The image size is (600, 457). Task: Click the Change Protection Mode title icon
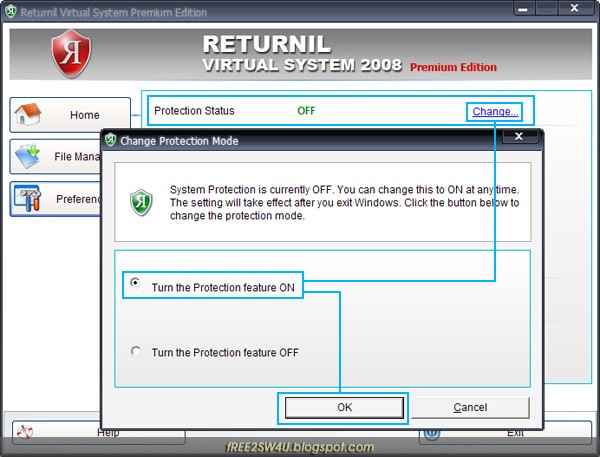click(x=111, y=140)
